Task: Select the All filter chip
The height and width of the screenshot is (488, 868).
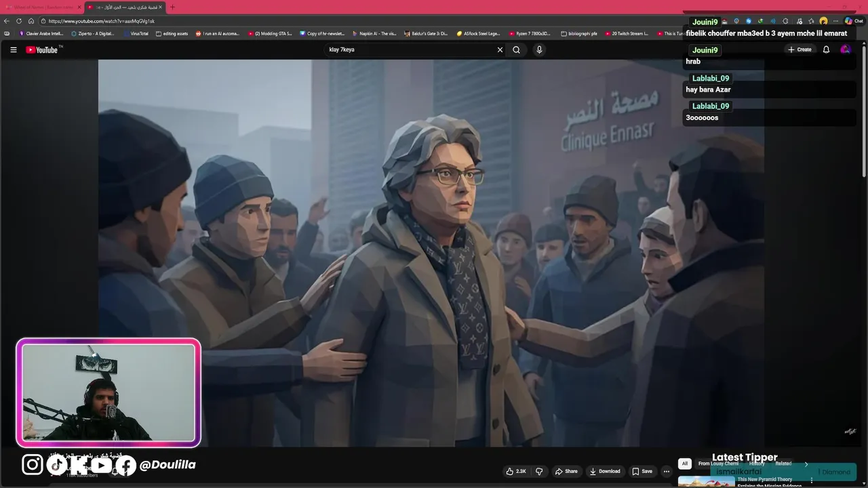Action: pos(685,464)
